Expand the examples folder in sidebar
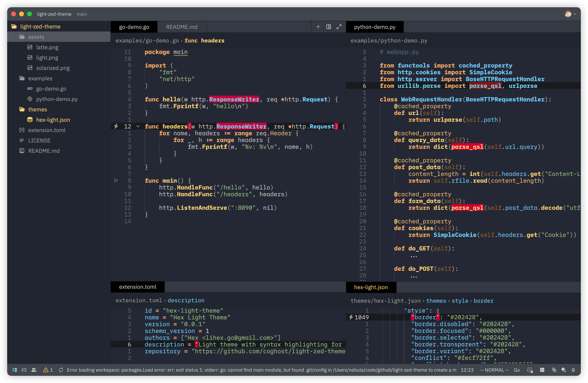Screen dimensions: 588x383 [40, 78]
